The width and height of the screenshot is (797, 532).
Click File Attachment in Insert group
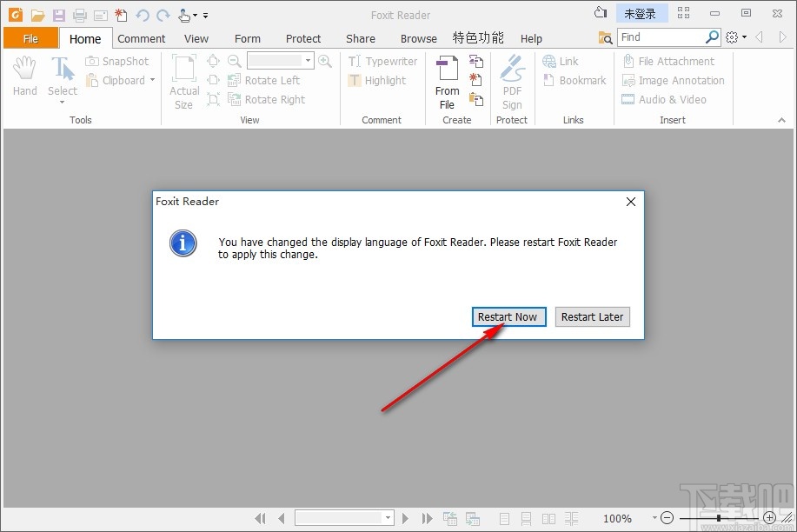(x=669, y=62)
